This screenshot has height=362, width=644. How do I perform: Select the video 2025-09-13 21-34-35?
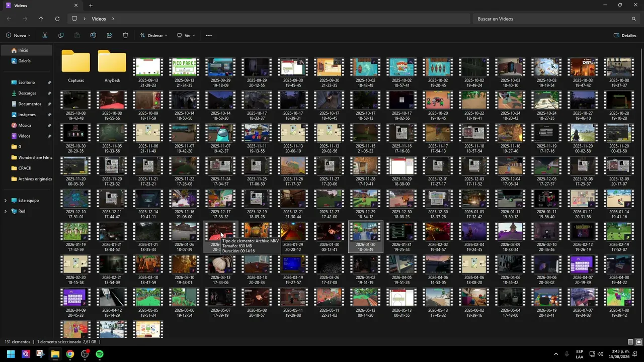coord(184,72)
